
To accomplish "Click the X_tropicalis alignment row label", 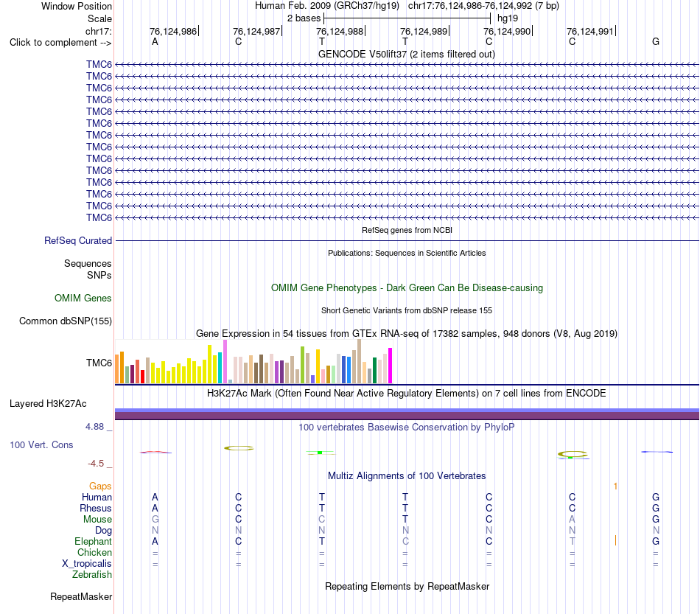I will click(87, 564).
